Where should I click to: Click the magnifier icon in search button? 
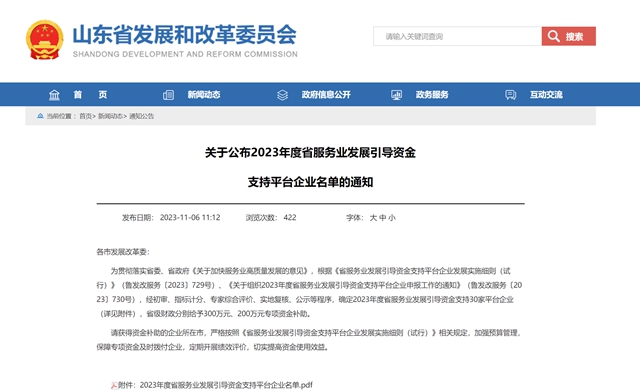[553, 36]
